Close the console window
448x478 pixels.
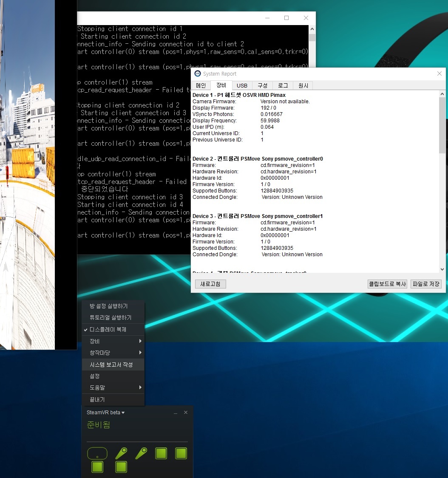[306, 18]
